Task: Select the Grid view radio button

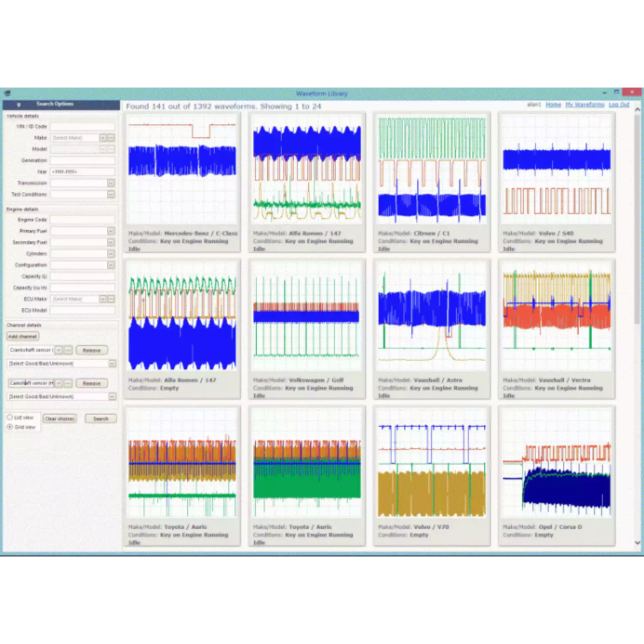Action: (10, 427)
